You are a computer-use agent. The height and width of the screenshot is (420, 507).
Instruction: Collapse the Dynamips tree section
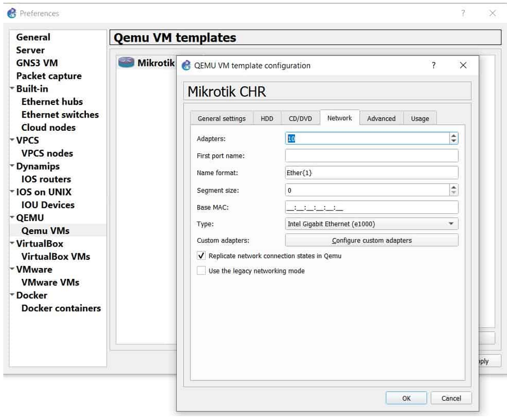[12, 166]
